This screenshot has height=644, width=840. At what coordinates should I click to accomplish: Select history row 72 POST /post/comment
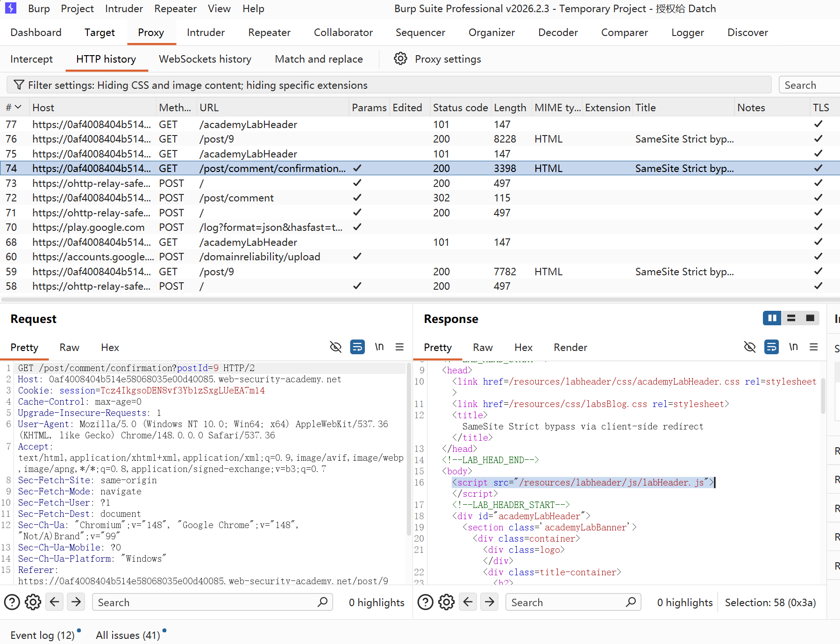pyautogui.click(x=420, y=198)
